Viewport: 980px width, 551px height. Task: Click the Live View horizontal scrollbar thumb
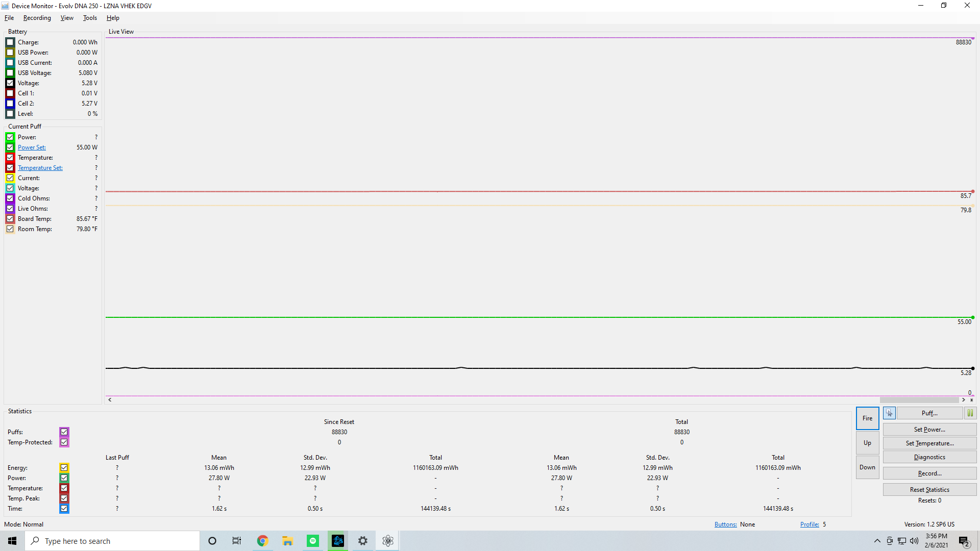919,400
